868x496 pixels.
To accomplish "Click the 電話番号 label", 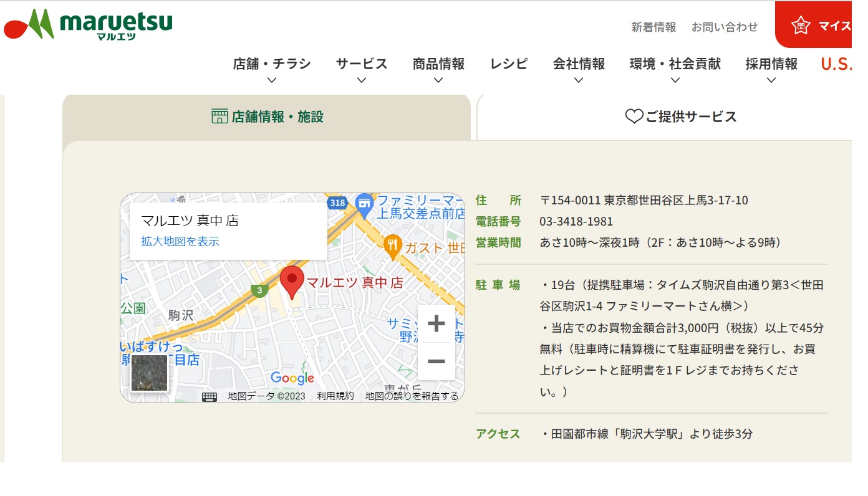I will click(498, 222).
